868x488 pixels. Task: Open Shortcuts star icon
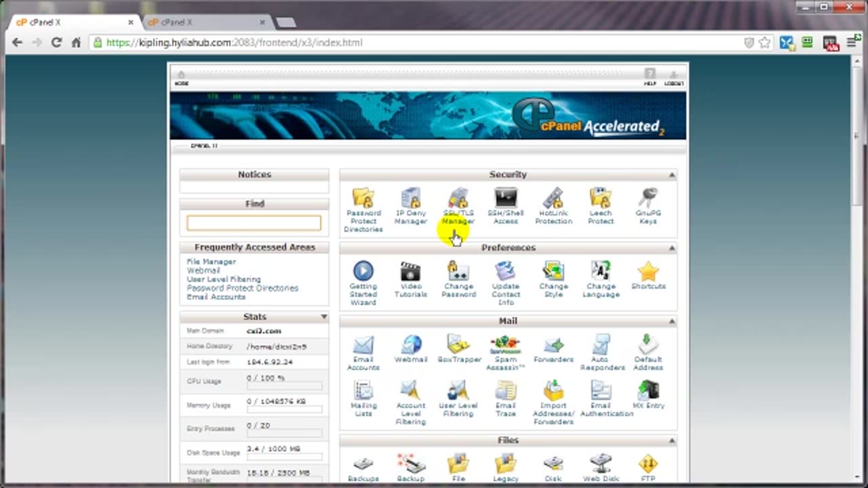(x=648, y=271)
